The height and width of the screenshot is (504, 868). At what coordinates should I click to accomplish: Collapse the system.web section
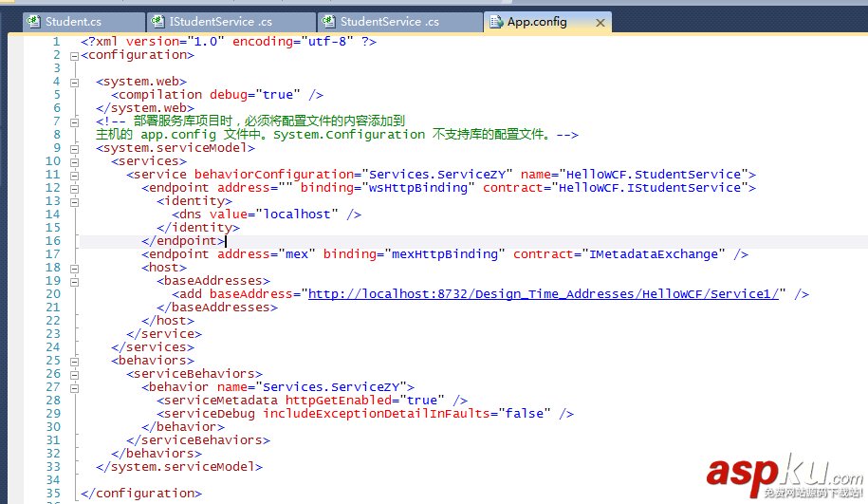pyautogui.click(x=74, y=82)
